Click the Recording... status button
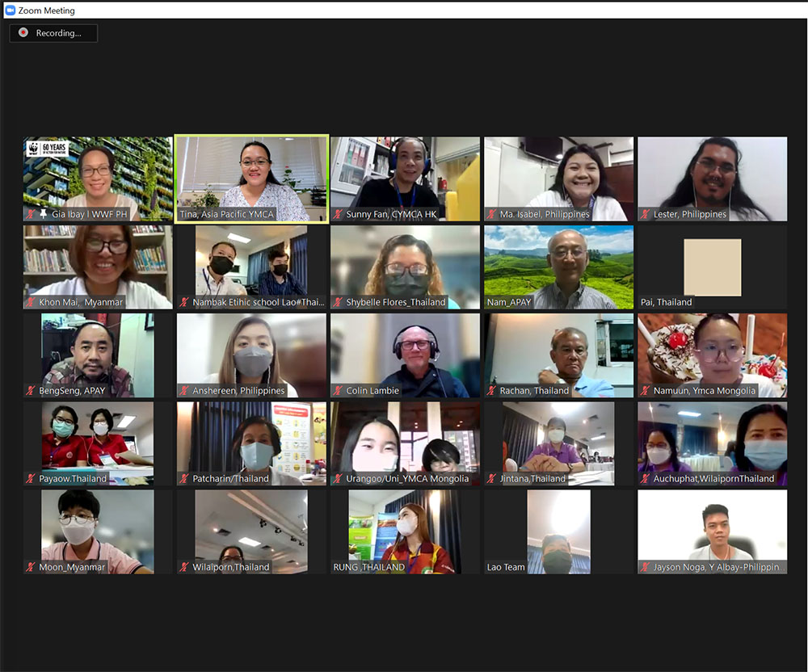The image size is (808, 672). (53, 33)
